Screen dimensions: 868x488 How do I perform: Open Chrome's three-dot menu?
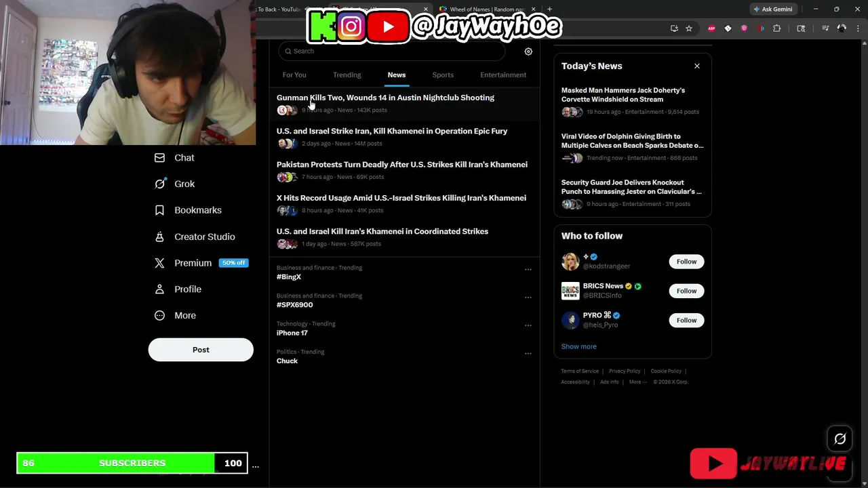858,28
